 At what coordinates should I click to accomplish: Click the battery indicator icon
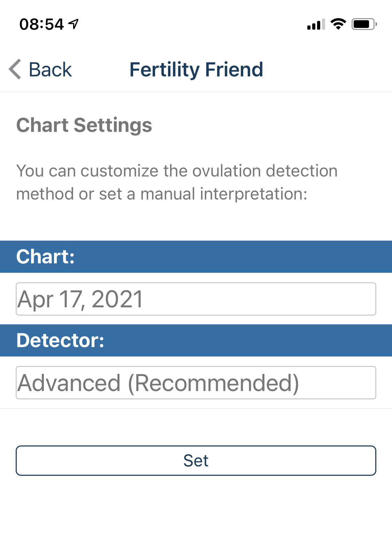pyautogui.click(x=364, y=24)
